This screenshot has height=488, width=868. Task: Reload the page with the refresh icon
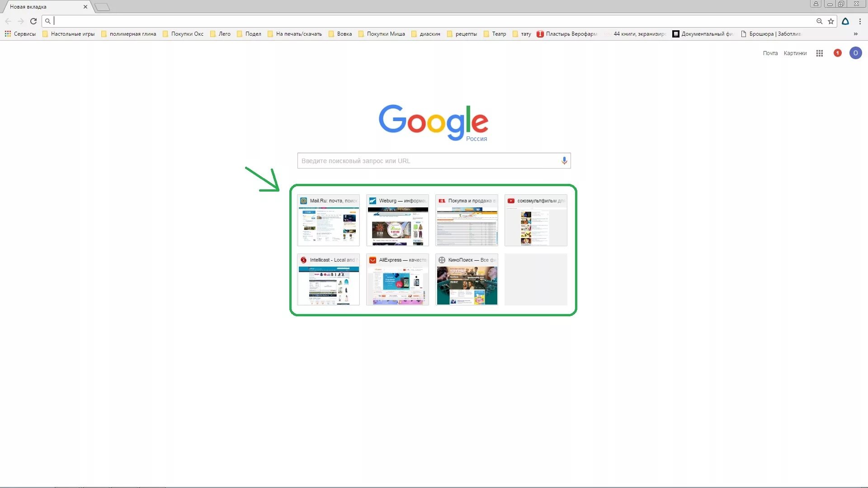pyautogui.click(x=33, y=21)
